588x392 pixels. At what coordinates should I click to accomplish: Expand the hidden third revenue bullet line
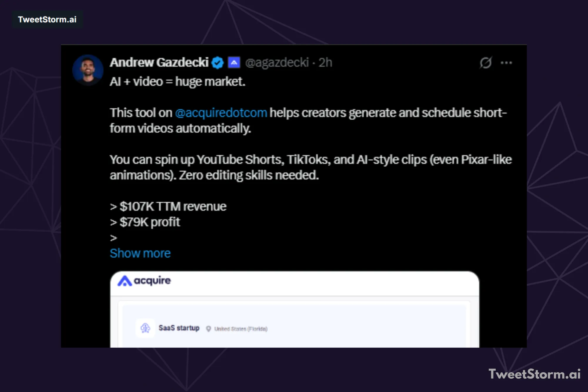coord(113,238)
